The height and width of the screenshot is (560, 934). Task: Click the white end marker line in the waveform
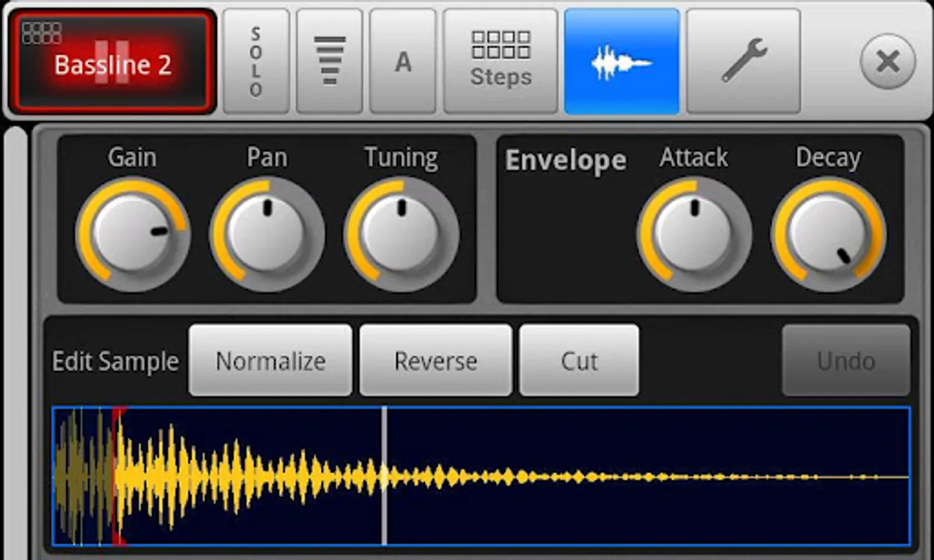pyautogui.click(x=385, y=477)
